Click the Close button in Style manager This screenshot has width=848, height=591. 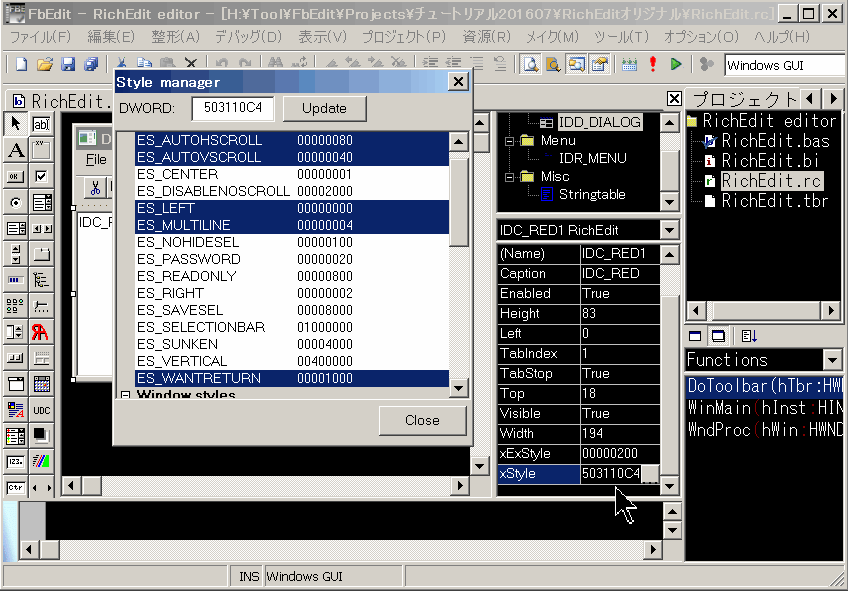[422, 420]
